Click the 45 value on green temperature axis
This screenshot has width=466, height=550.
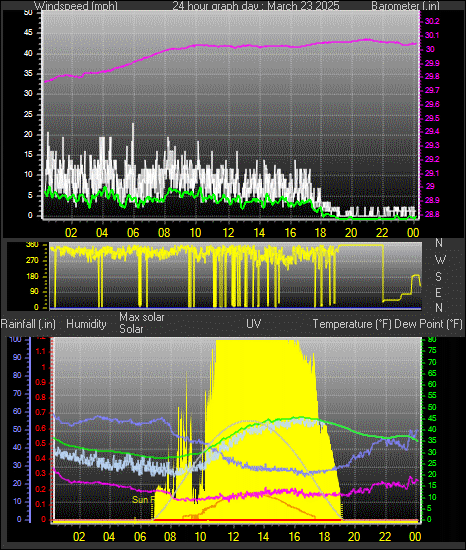432,418
